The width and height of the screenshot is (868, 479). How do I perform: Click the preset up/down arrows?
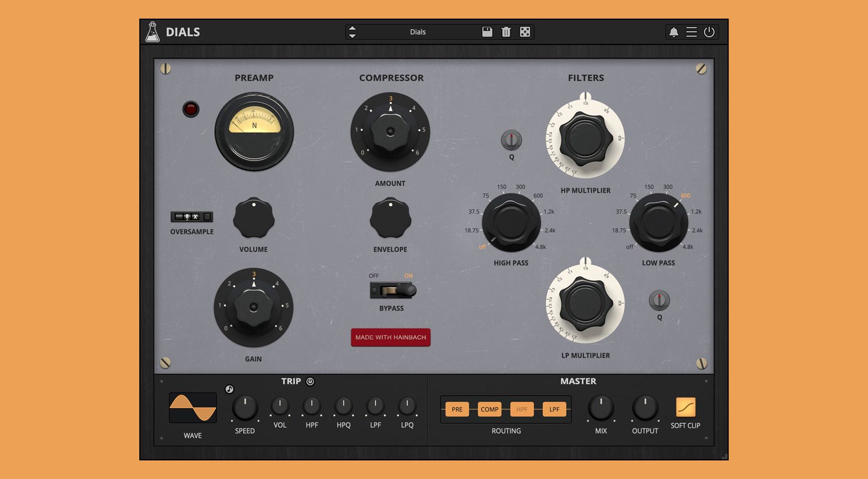click(352, 32)
